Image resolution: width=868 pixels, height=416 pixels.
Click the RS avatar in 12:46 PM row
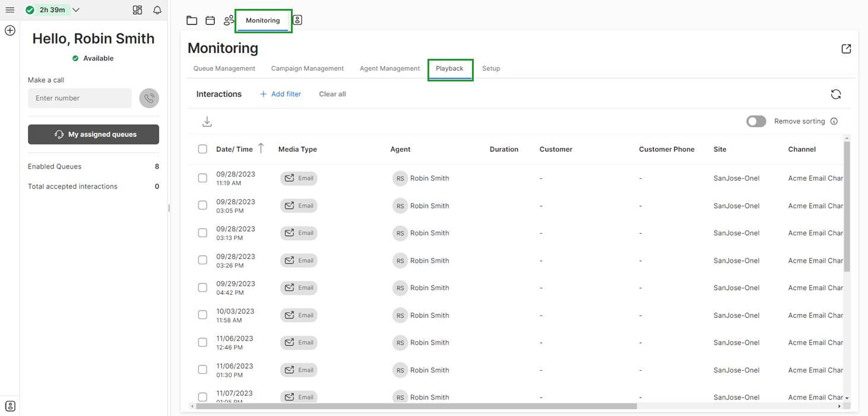[400, 342]
